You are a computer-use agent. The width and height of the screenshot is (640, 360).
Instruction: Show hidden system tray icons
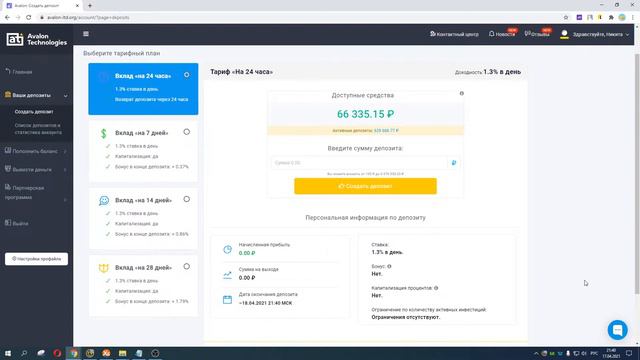click(536, 353)
